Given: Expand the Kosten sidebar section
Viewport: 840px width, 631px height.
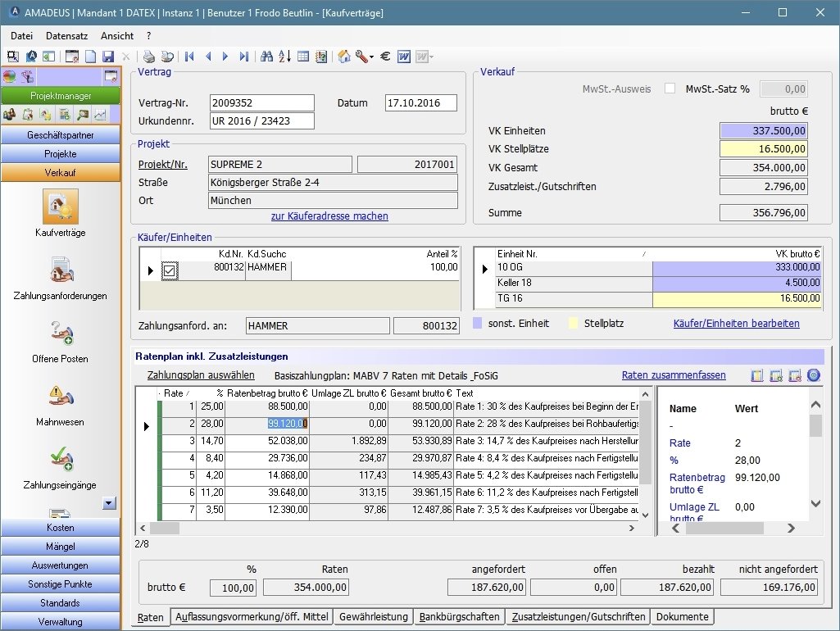Looking at the screenshot, I should (61, 528).
